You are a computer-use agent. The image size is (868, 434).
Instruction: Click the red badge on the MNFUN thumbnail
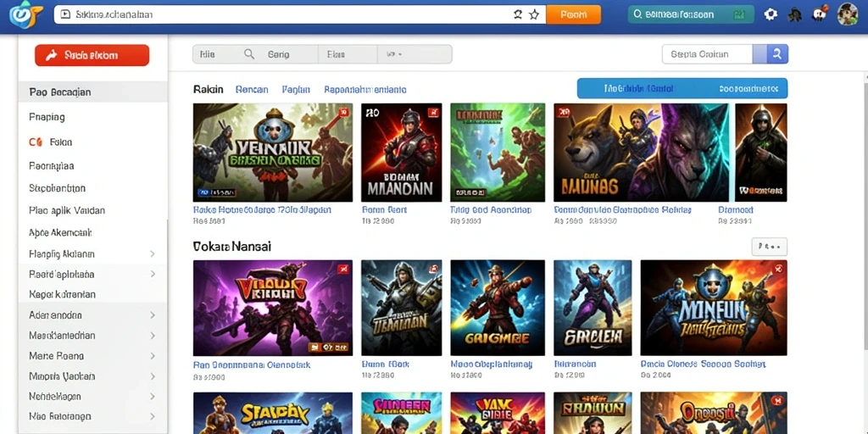tap(778, 270)
